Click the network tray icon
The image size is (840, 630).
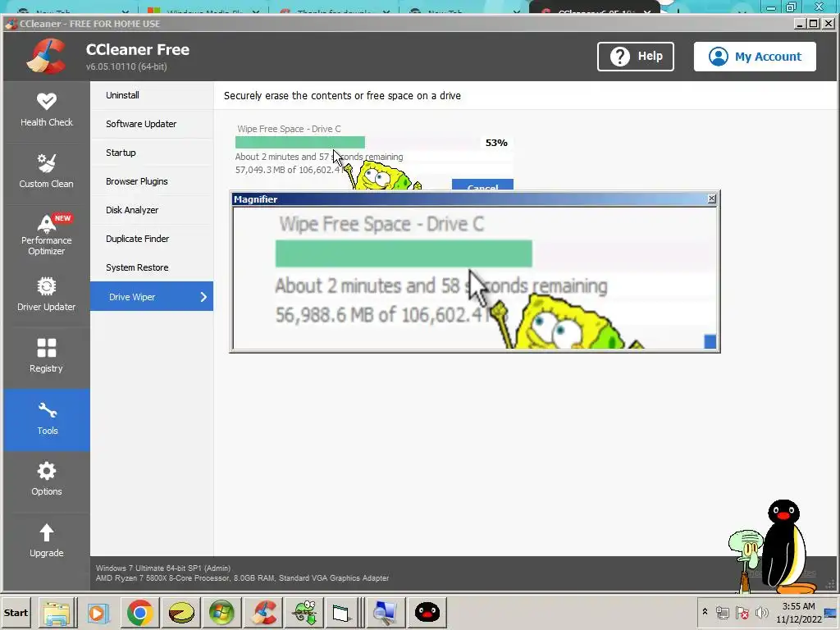tap(723, 612)
